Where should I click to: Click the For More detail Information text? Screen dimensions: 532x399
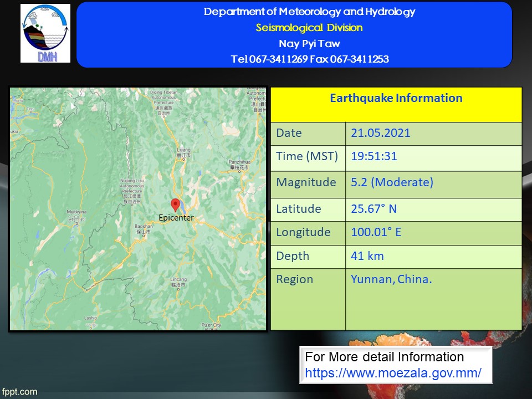[385, 357]
